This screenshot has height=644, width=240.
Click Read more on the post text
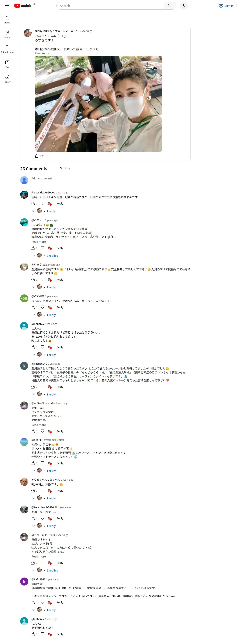42,53
